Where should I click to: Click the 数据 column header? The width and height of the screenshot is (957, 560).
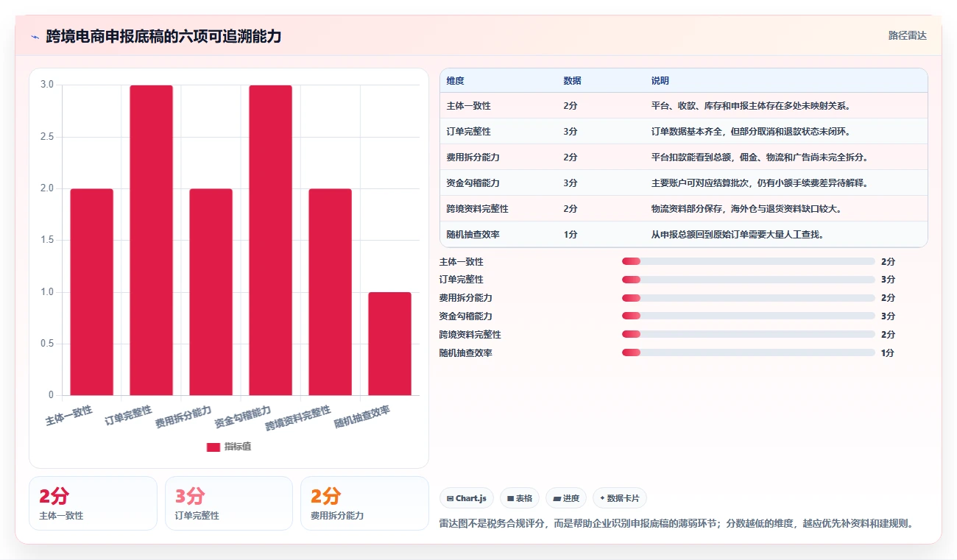click(572, 81)
